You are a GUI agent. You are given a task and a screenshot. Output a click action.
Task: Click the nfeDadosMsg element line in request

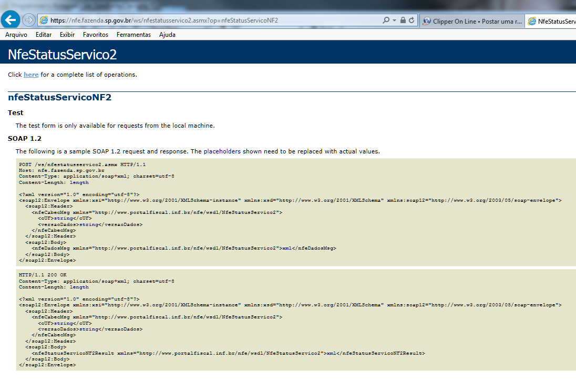click(183, 249)
